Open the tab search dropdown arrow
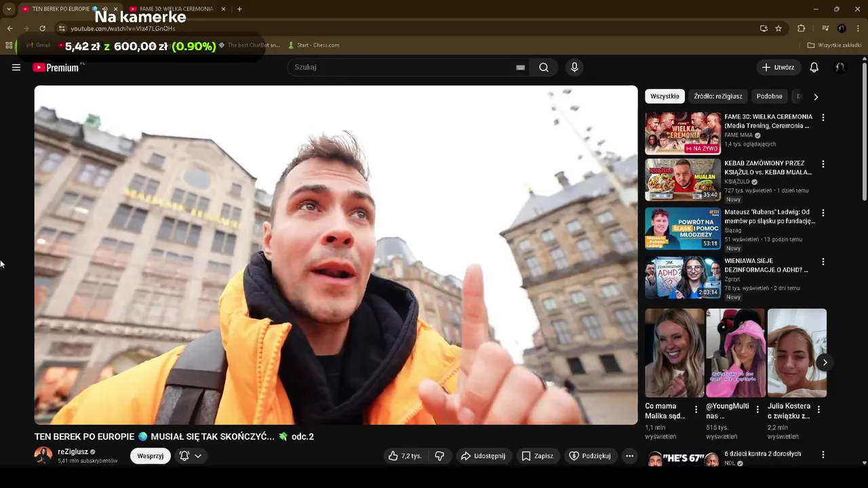The width and height of the screenshot is (868, 488). click(x=9, y=9)
